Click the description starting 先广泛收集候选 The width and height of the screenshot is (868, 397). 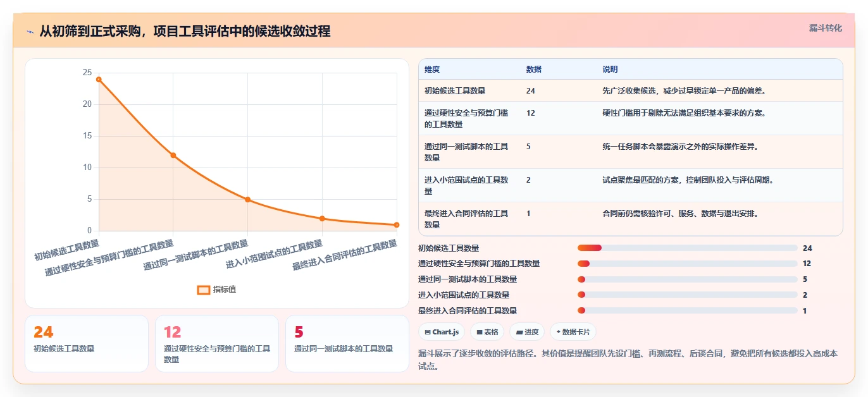click(685, 91)
